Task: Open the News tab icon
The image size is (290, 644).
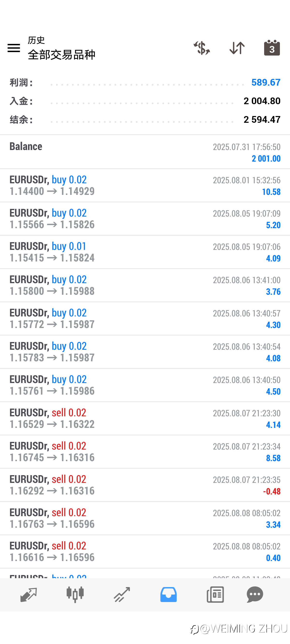Action: pos(215,595)
